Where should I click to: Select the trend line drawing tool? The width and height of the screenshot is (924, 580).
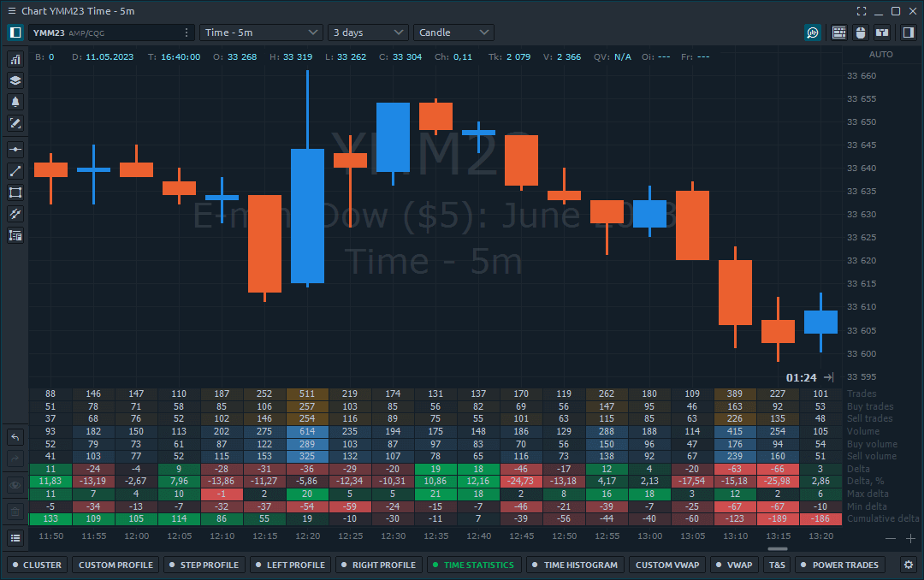point(15,171)
